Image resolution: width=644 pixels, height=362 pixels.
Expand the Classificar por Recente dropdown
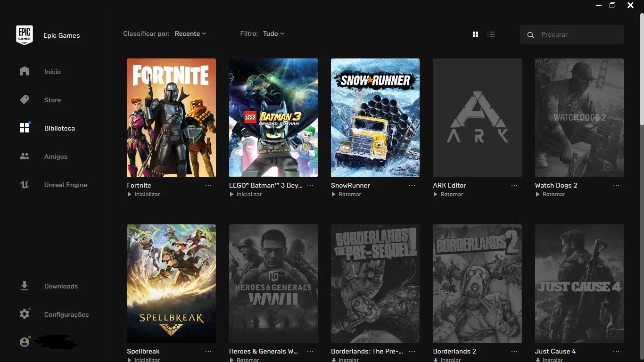(x=190, y=33)
